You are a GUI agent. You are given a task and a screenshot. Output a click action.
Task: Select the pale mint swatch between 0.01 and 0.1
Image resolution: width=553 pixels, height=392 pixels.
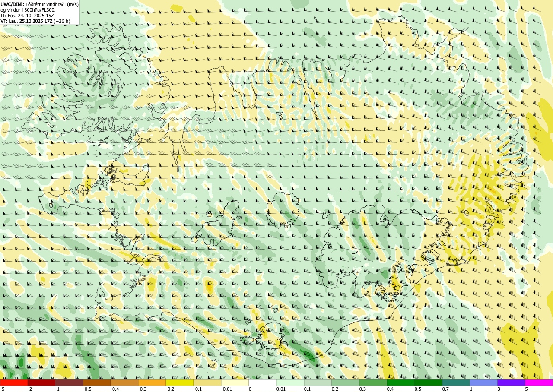click(x=290, y=383)
